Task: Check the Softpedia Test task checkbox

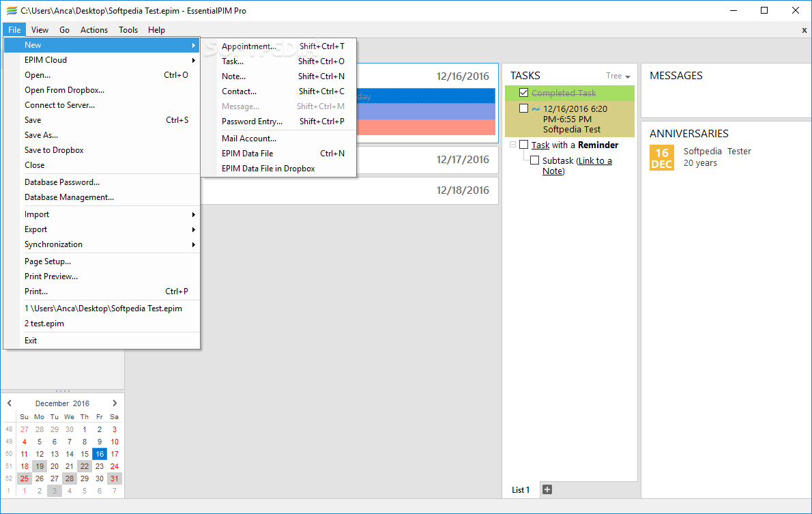Action: tap(523, 109)
